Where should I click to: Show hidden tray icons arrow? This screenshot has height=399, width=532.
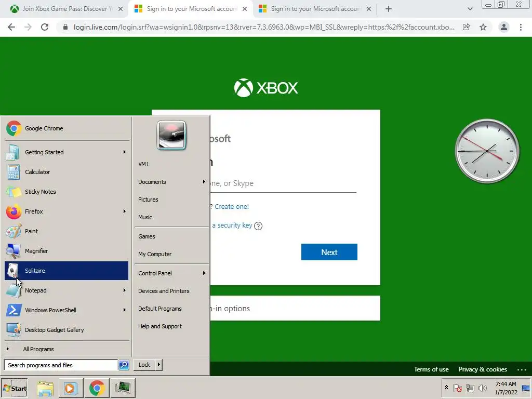[446, 388]
